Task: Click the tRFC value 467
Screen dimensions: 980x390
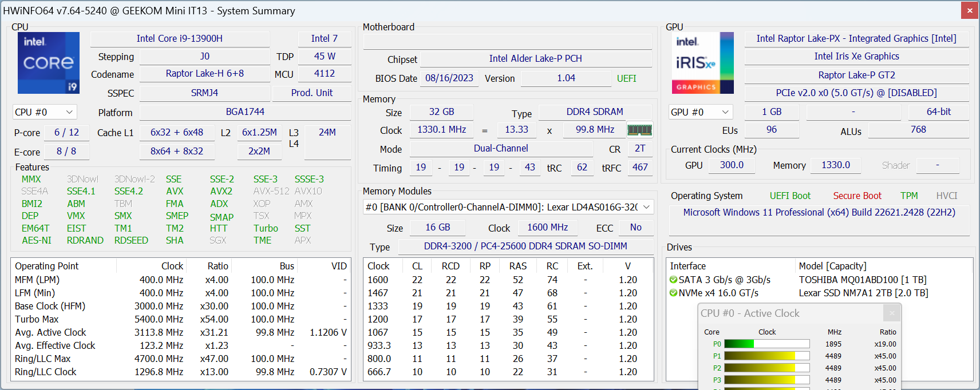Action: click(640, 168)
